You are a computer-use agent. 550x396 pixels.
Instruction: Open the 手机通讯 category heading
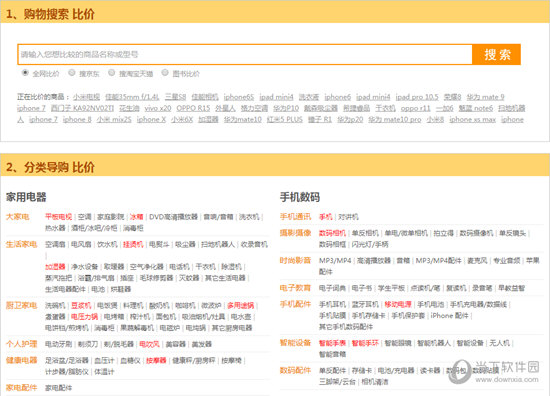click(x=295, y=216)
